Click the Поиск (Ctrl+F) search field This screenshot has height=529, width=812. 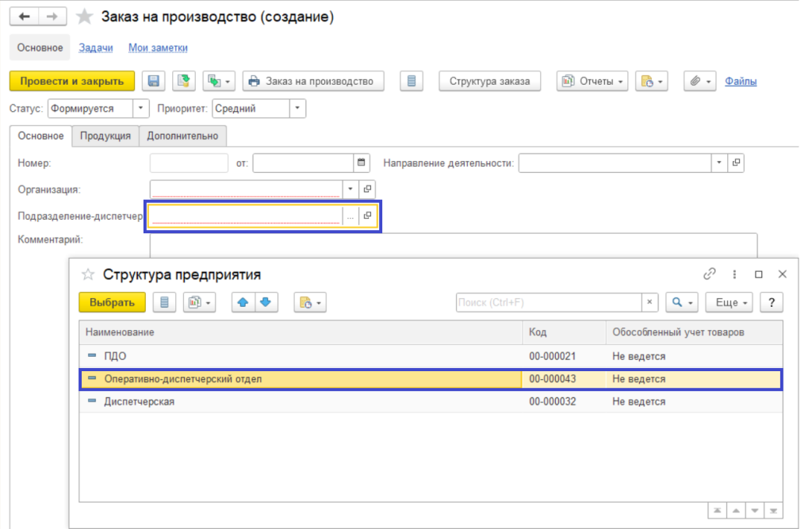(x=549, y=303)
